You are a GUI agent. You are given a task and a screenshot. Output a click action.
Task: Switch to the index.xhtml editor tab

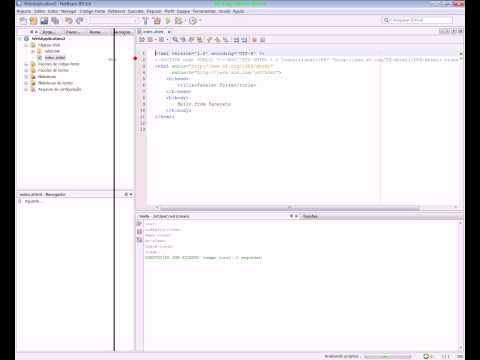(x=153, y=32)
